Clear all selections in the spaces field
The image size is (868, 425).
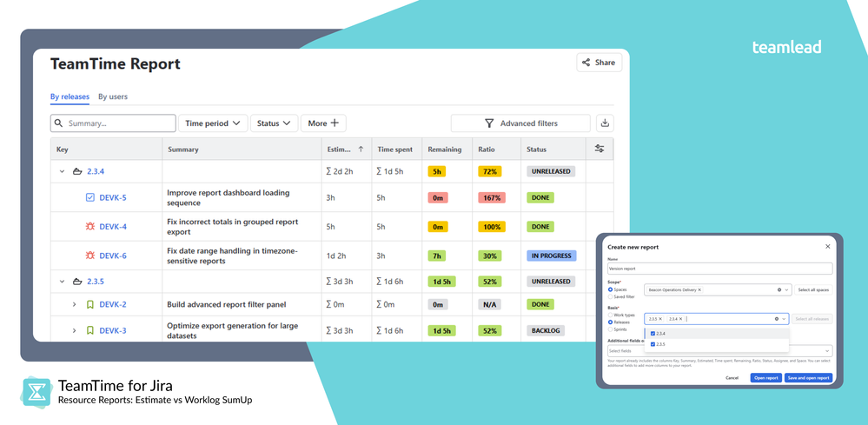point(779,289)
